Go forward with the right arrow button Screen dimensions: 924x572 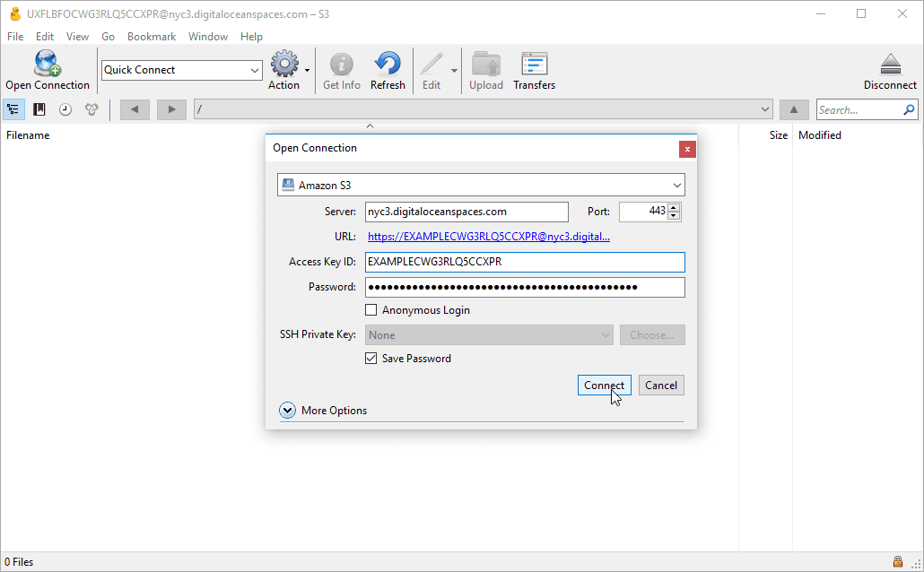coord(171,109)
